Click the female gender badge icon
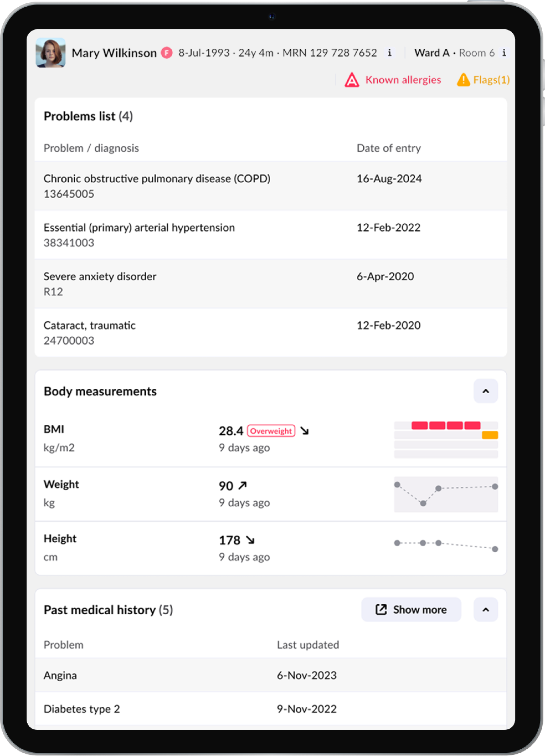This screenshot has width=545, height=756. click(167, 53)
